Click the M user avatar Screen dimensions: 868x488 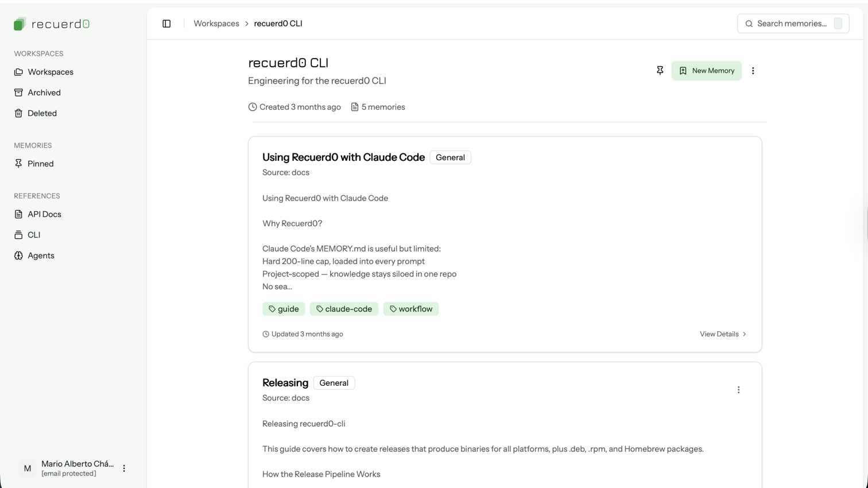27,468
